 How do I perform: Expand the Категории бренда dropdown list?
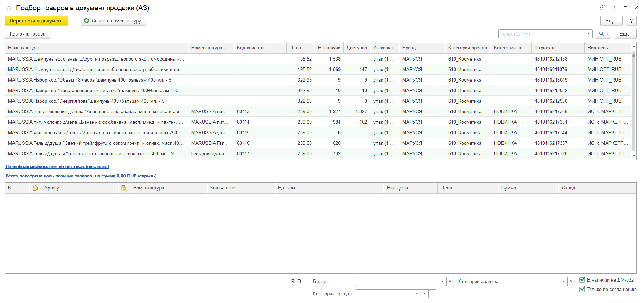(x=417, y=294)
